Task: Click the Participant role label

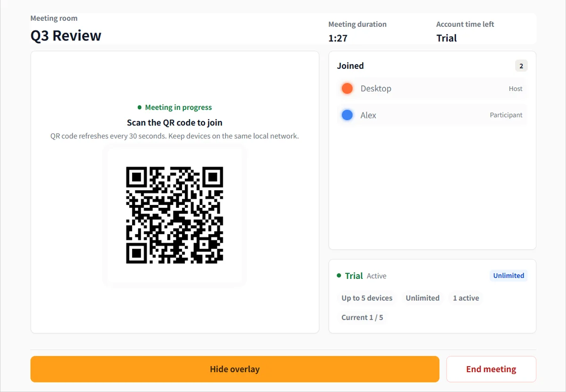Action: [506, 115]
